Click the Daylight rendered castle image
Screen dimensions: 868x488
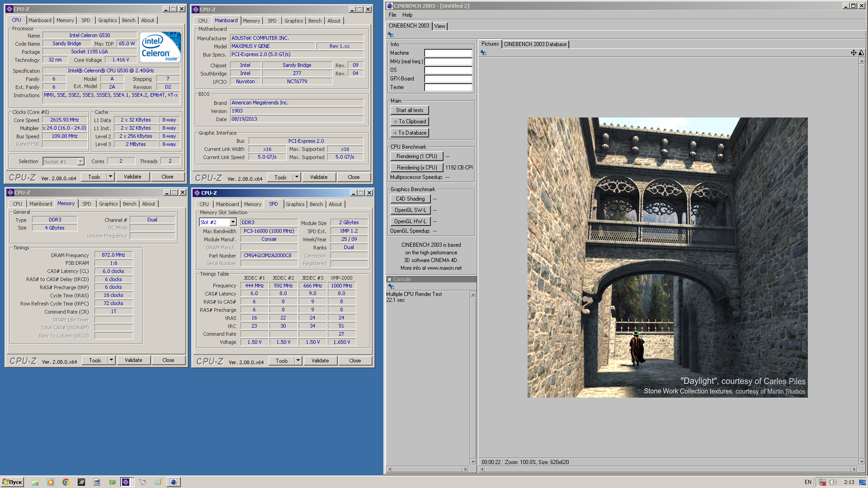667,258
